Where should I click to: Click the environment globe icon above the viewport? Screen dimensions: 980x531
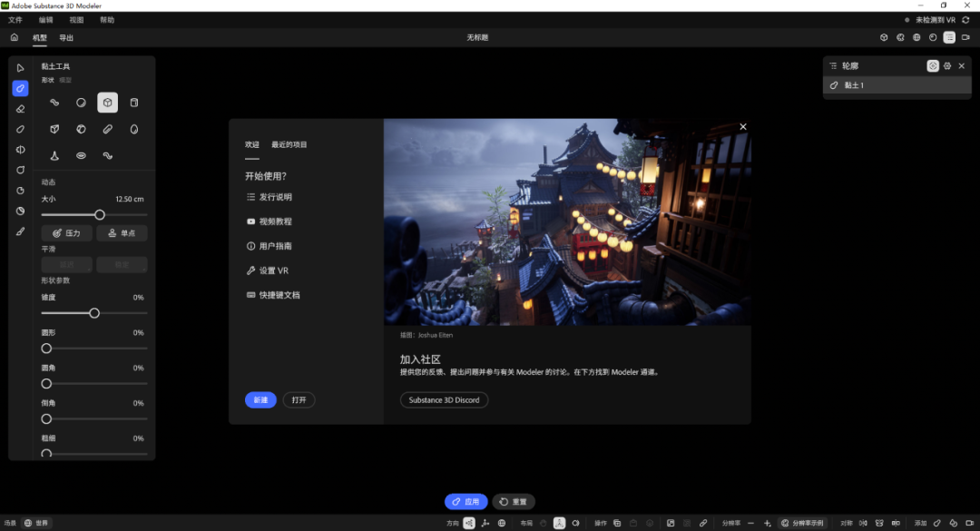point(916,37)
